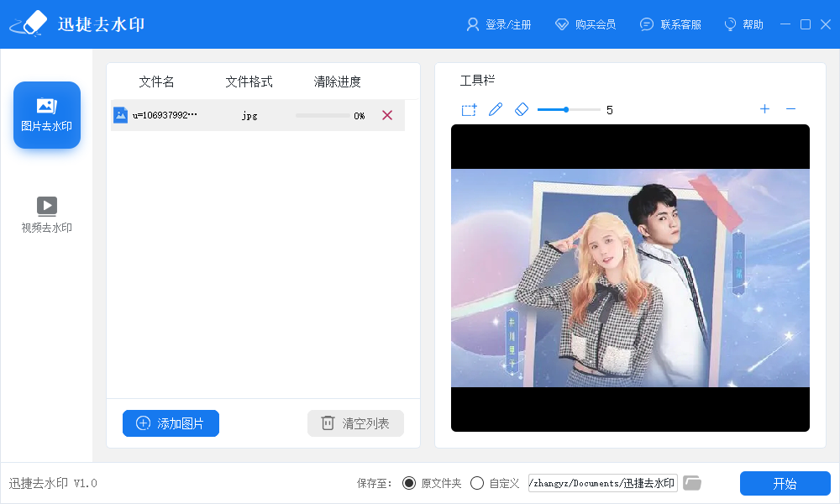Click the app eraser logo icon
This screenshot has width=840, height=504.
click(29, 24)
